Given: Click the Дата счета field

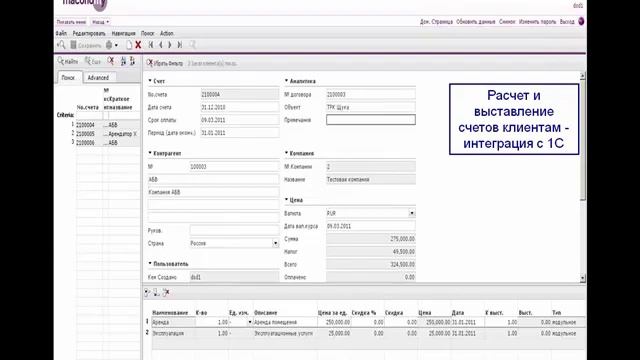Looking at the screenshot, I should [x=240, y=107].
